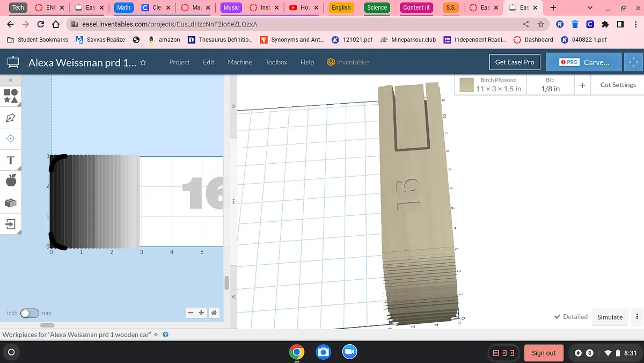Open the Shapes tool in left toolbar
The height and width of the screenshot is (363, 644).
point(11,96)
